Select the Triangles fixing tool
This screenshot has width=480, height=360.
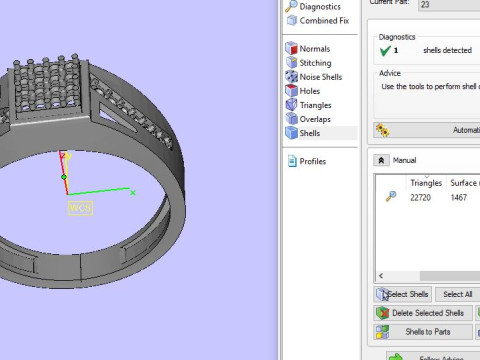pyautogui.click(x=309, y=105)
